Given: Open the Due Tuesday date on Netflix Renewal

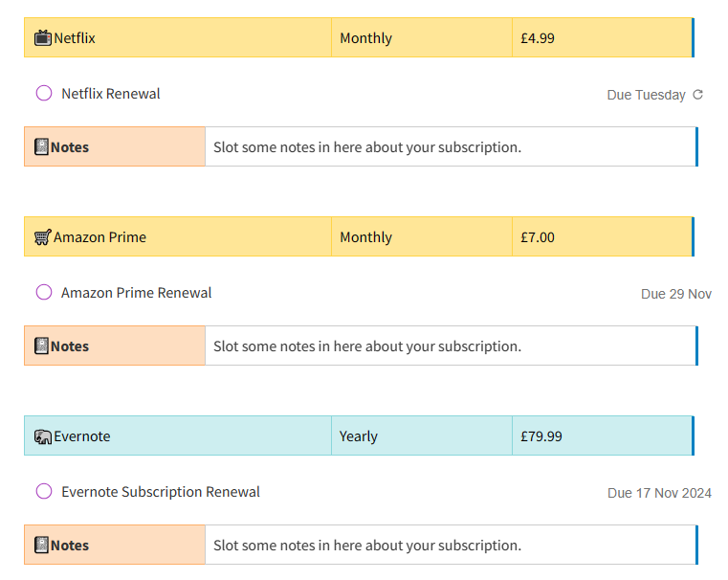Looking at the screenshot, I should [647, 95].
